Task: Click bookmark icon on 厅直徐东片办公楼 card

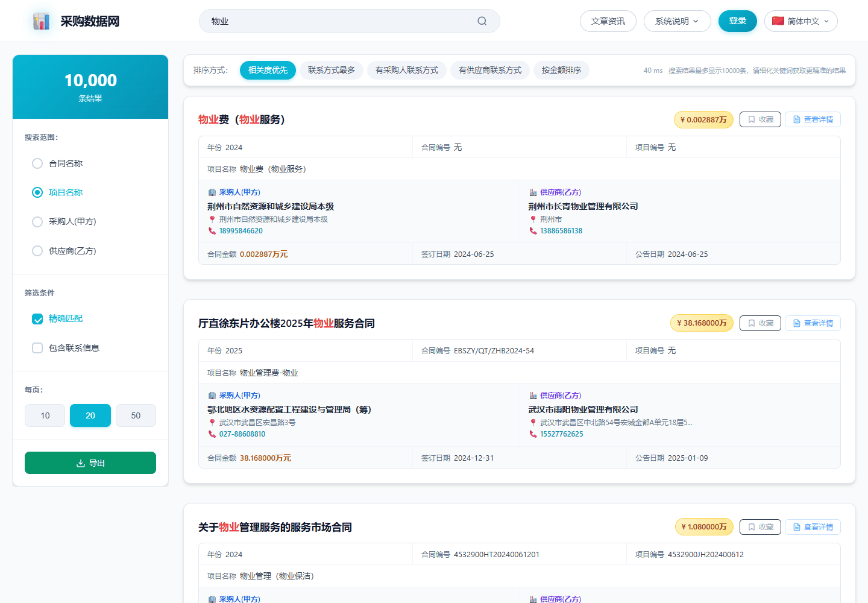Action: pyautogui.click(x=752, y=323)
